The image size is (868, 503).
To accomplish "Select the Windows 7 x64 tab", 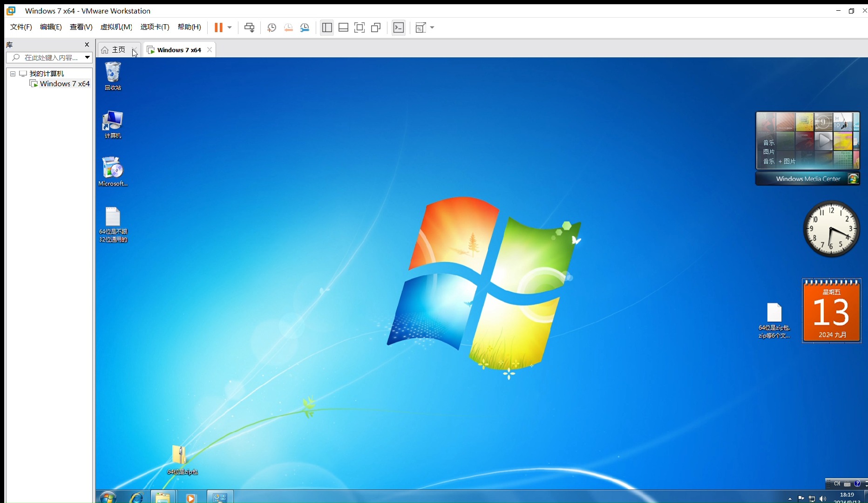I will click(179, 50).
